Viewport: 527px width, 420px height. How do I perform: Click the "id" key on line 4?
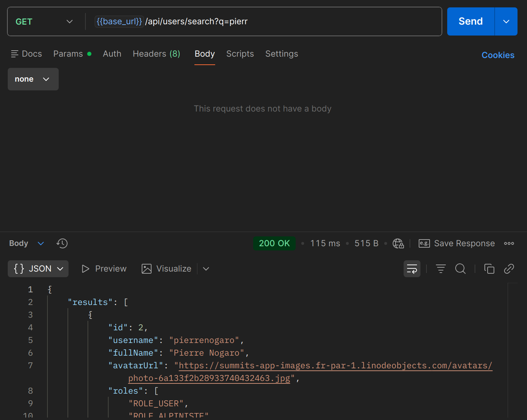118,327
